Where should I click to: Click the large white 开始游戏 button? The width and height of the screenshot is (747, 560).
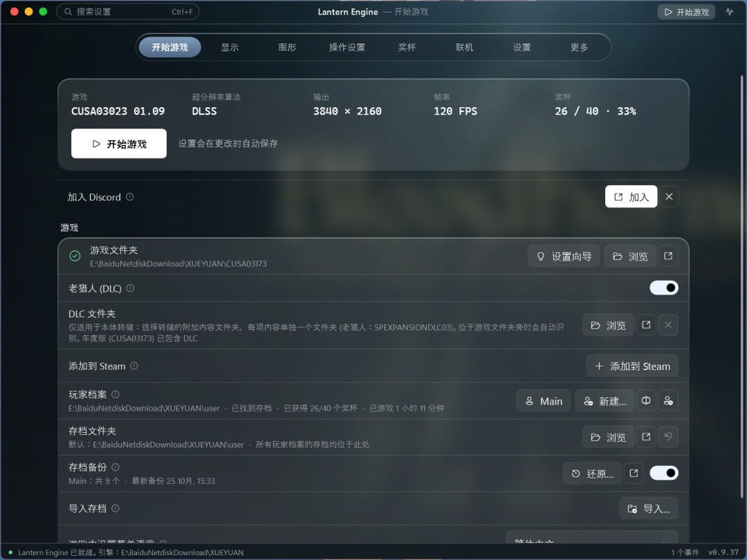click(119, 143)
